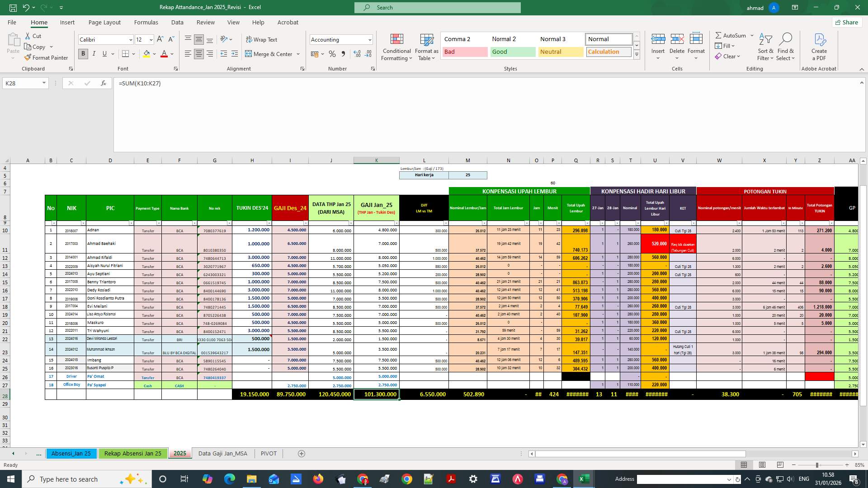Click the Share button
The width and height of the screenshot is (868, 488).
point(847,22)
